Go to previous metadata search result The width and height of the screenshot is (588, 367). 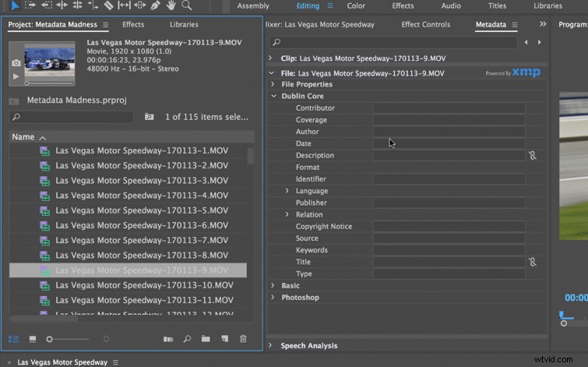[526, 42]
